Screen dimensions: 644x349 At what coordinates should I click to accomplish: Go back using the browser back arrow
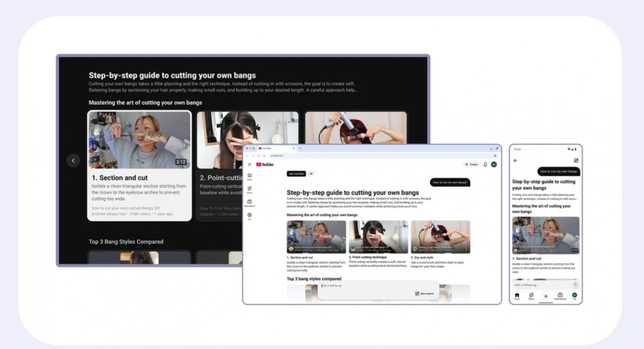247,156
